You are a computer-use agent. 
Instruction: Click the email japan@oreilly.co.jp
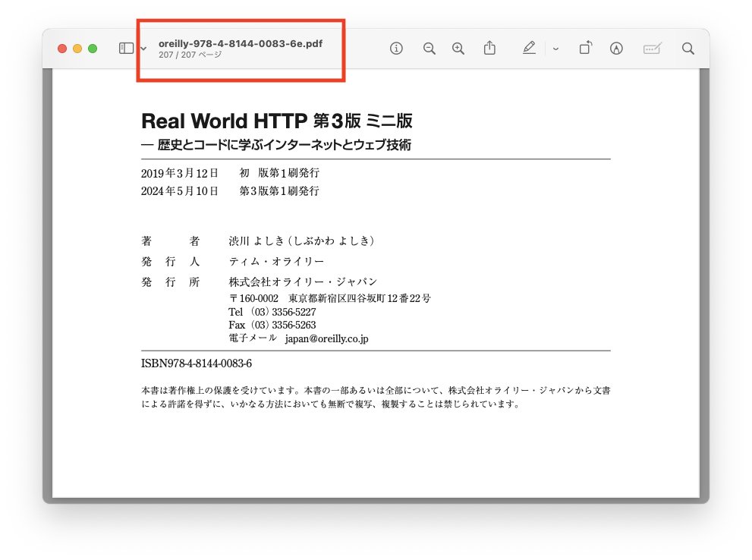326,338
